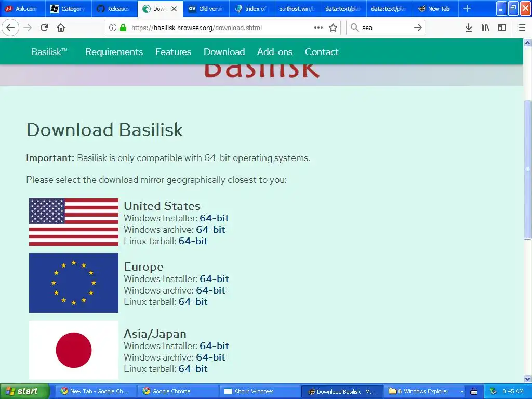532x399 pixels.
Task: Open Basilisk home in site navigation
Action: [x=49, y=51]
